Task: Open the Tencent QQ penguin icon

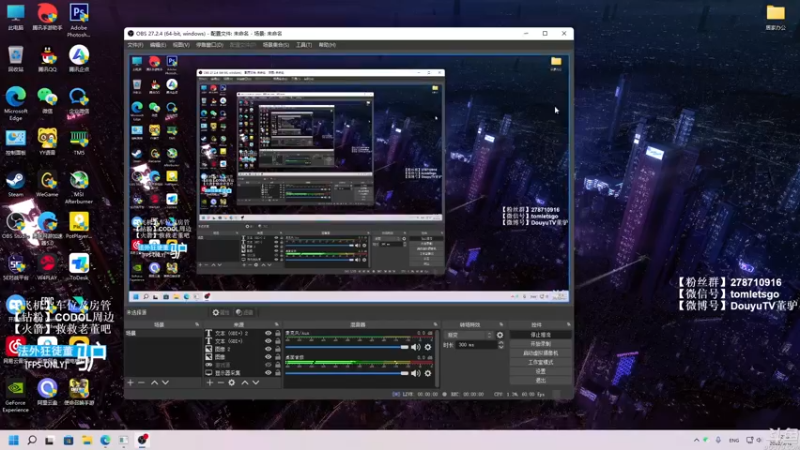Action: tap(47, 59)
